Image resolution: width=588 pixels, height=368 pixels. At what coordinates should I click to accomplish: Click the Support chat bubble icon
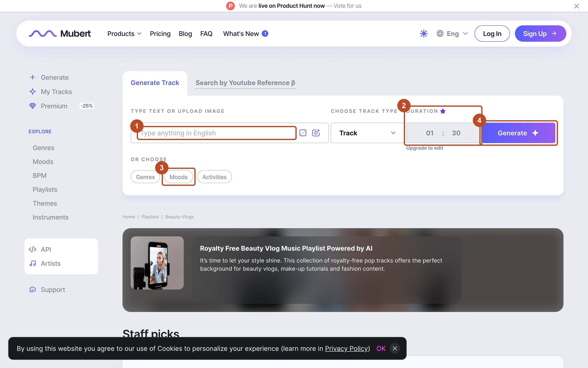(32, 290)
